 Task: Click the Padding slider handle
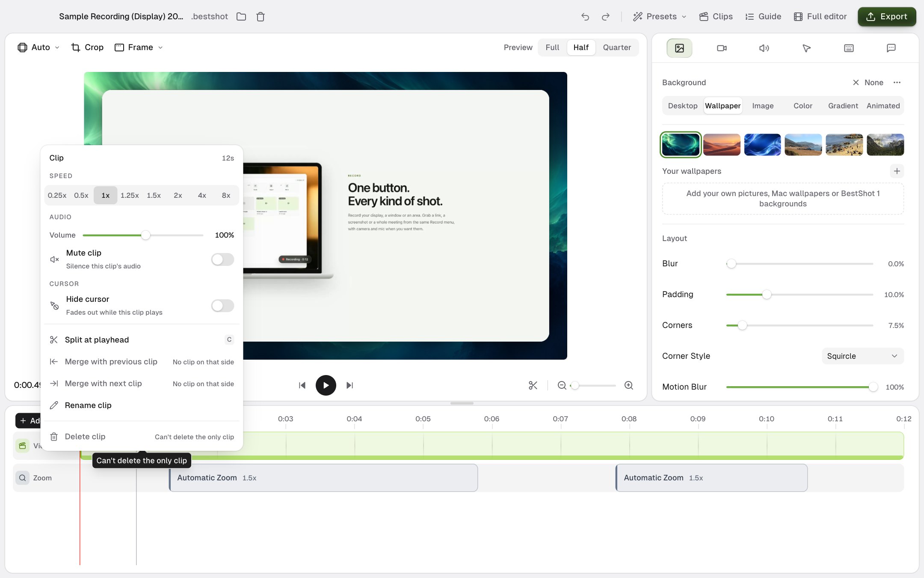[x=767, y=295]
